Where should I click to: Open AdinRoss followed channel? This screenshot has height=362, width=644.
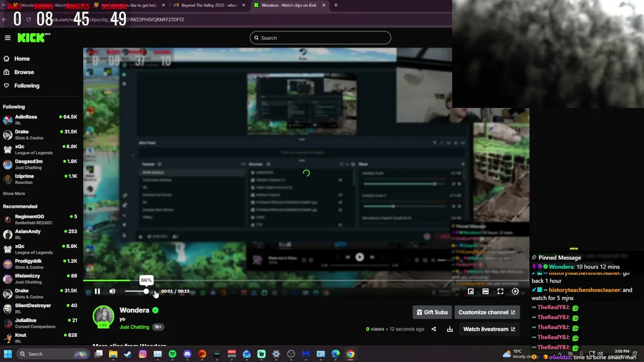(x=40, y=120)
